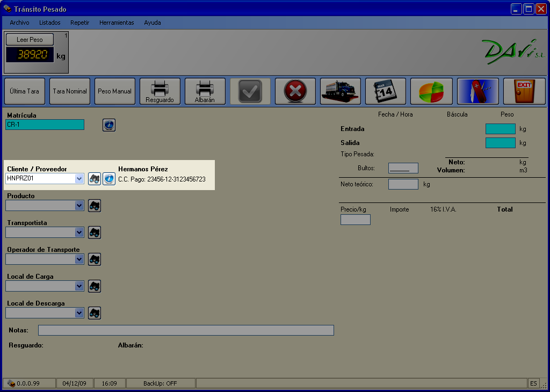Click the Notas text field
Viewport: 550px width, 392px height.
pos(186,330)
